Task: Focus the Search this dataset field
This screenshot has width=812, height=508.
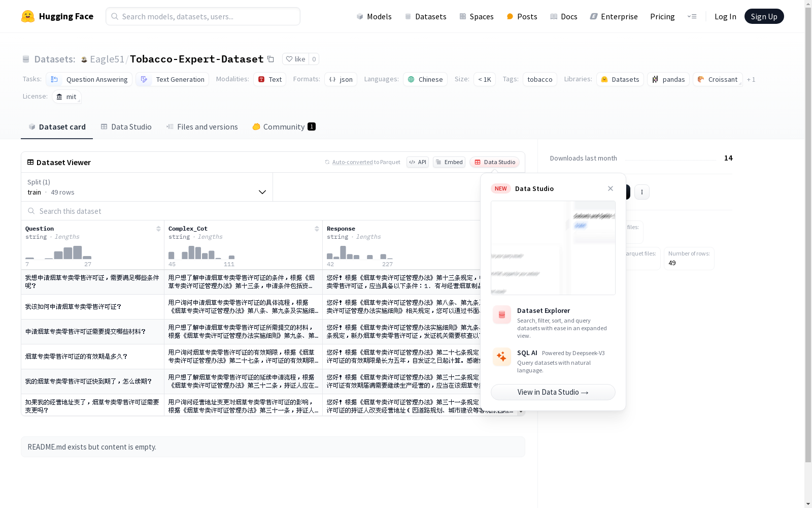Action: [251, 211]
